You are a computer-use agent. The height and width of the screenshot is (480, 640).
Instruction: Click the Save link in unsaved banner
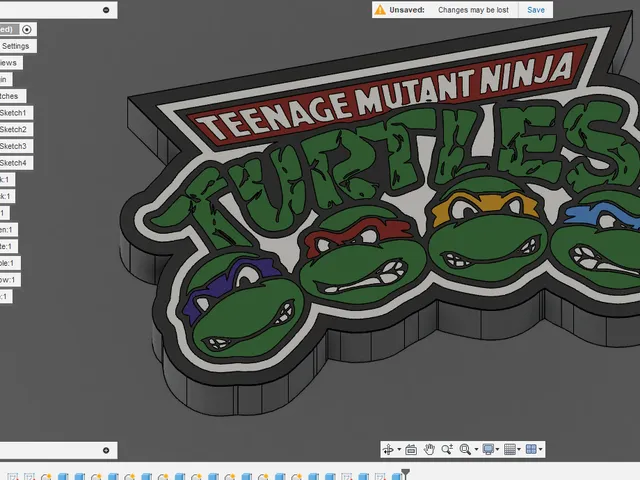pos(536,10)
